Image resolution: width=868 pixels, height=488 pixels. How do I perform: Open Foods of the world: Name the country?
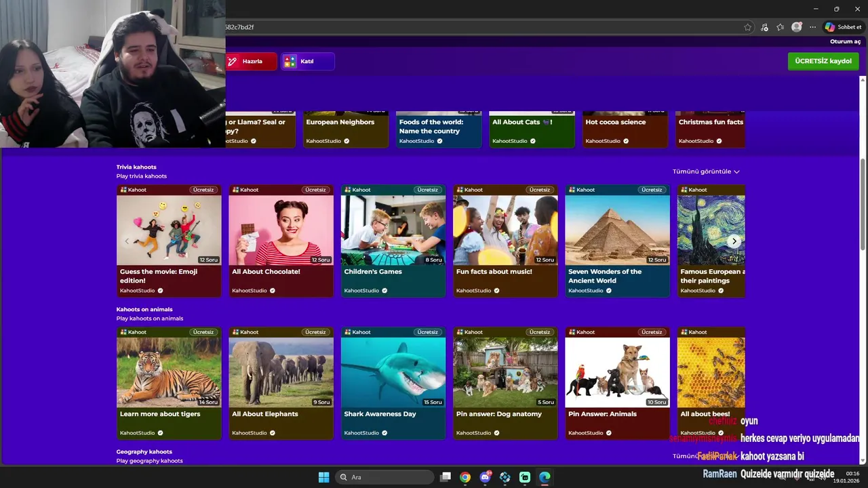coord(431,127)
